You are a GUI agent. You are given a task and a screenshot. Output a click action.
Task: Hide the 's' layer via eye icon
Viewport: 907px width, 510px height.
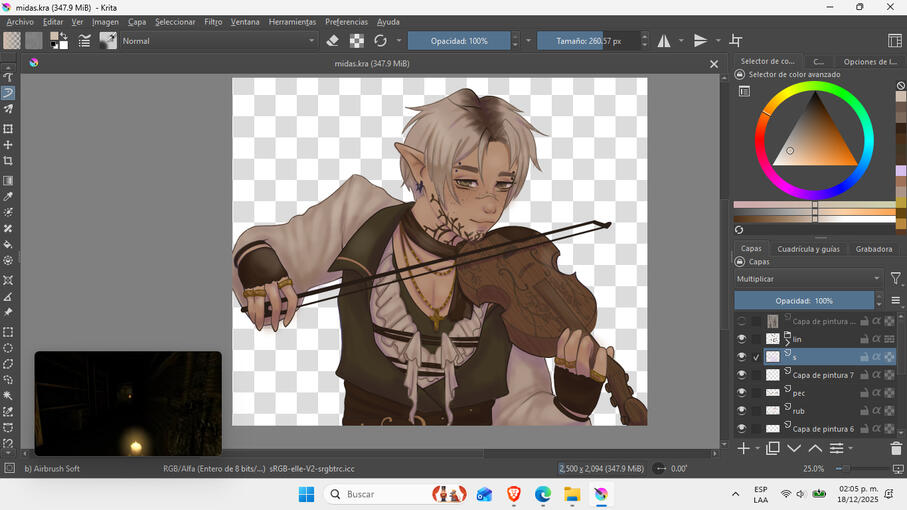(742, 357)
